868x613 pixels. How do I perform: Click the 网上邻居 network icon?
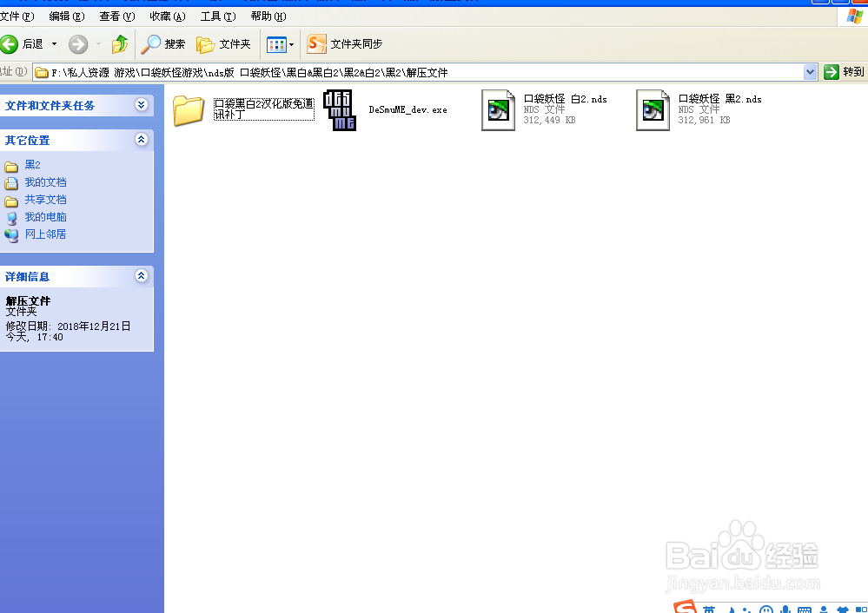(11, 235)
